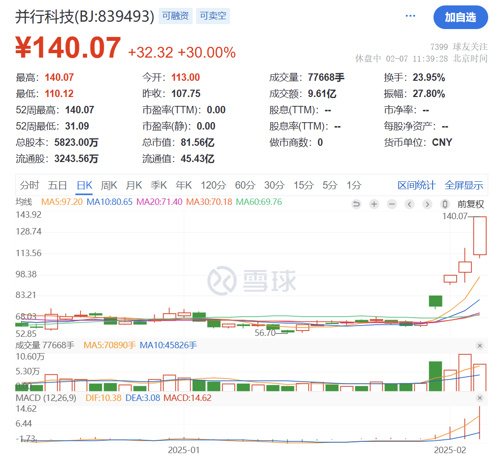Close the 成交量 volume indicator panel
Screen dimensions: 500x461
(480, 346)
